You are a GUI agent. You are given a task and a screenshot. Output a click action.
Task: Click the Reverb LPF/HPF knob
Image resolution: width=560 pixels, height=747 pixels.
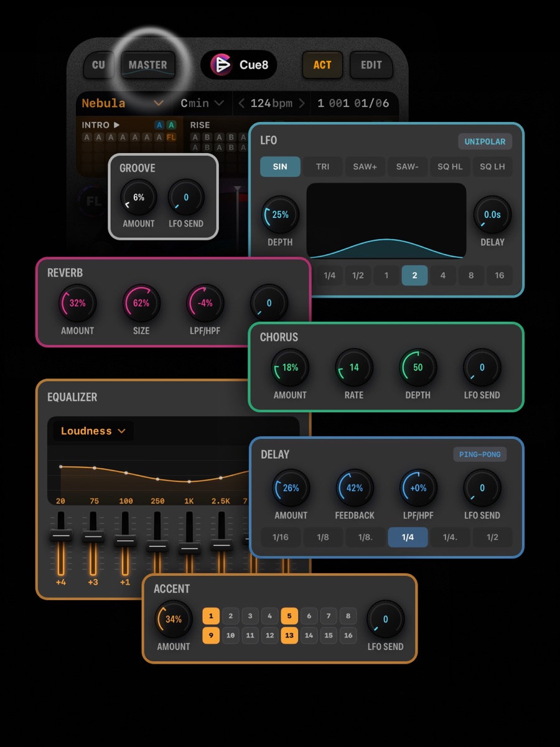[205, 304]
